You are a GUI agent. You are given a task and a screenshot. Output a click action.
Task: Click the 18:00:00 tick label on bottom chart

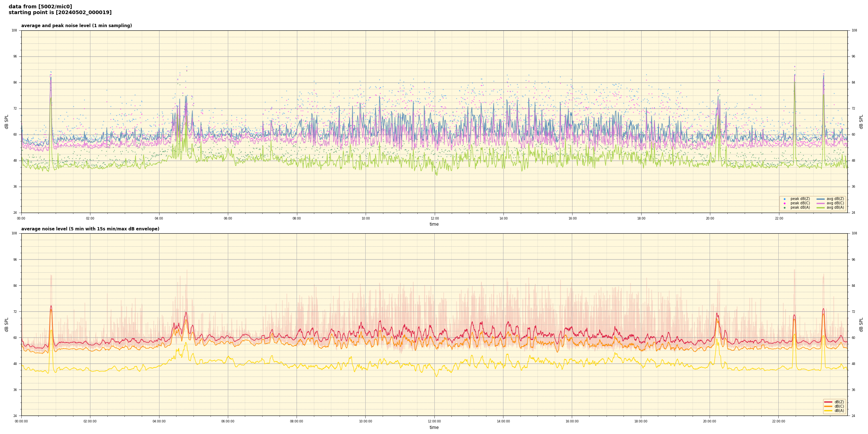[x=641, y=421]
